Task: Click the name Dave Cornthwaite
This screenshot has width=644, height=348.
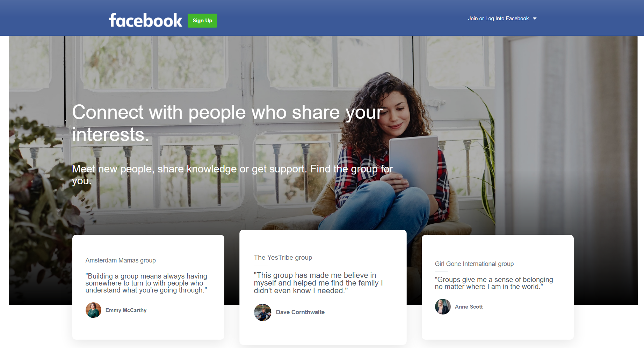Action: pos(300,312)
